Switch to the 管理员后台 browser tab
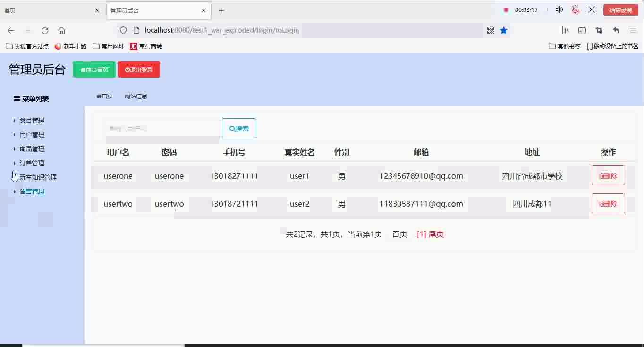 pos(159,10)
